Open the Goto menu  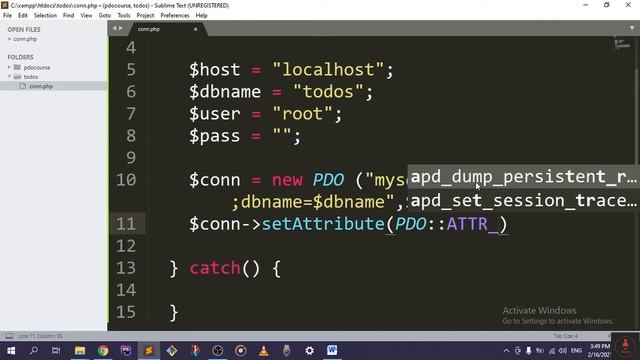coord(104,16)
